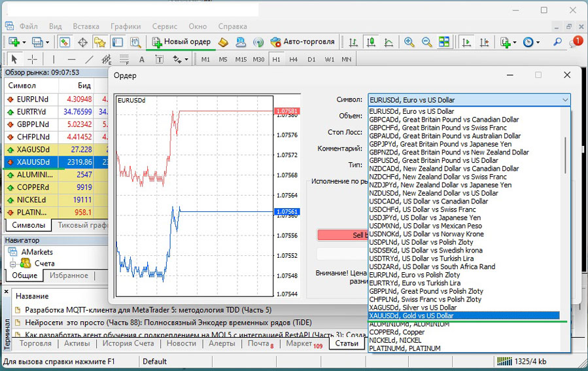The height and width of the screenshot is (371, 588).
Task: Open the Графики menu
Action: [x=126, y=26]
